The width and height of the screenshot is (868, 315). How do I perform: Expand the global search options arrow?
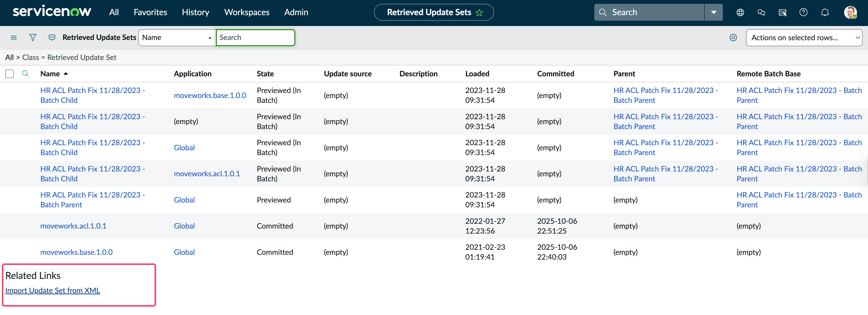[x=713, y=13]
